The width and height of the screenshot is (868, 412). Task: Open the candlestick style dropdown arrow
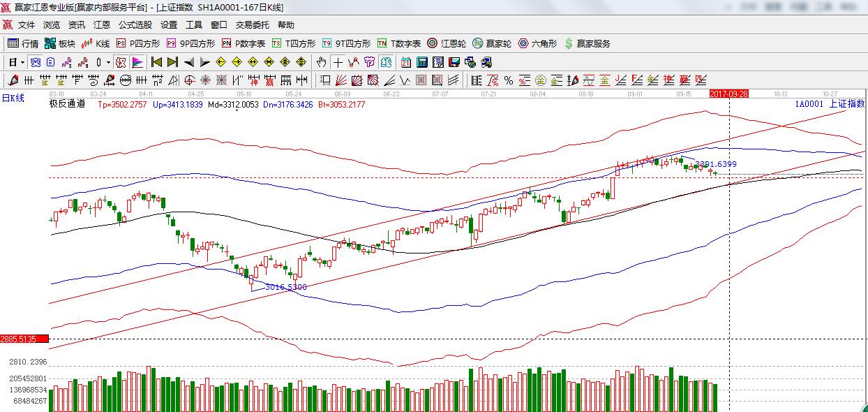108,62
